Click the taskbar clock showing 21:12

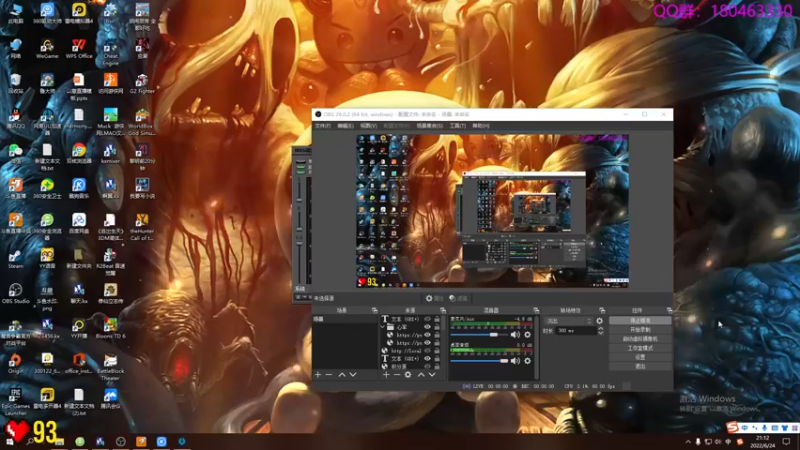coord(763,441)
